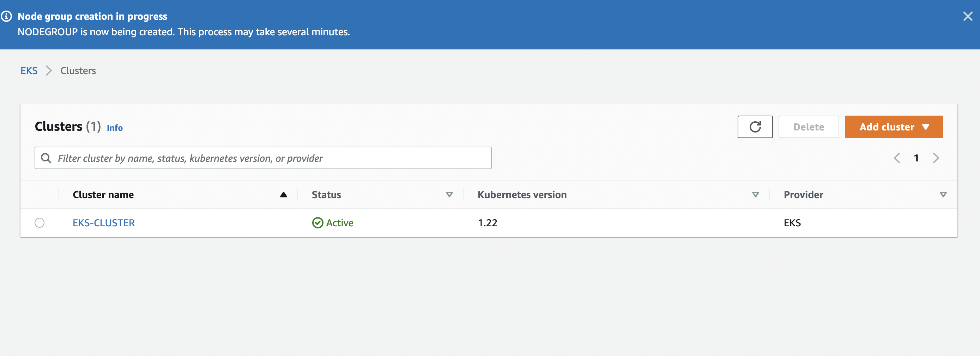Sort by Cluster name ascending arrow
Image resolution: width=980 pixels, height=356 pixels.
coord(283,195)
